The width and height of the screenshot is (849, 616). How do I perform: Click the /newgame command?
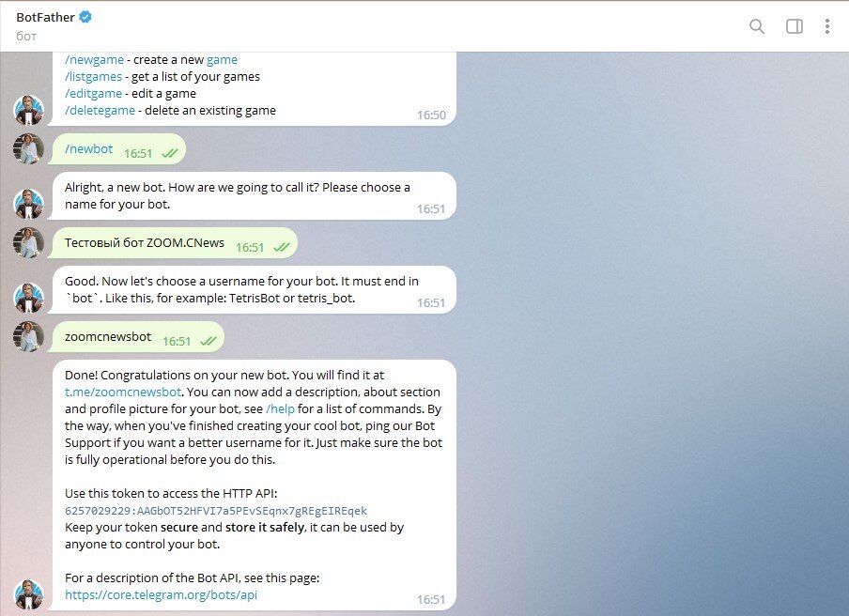(94, 59)
